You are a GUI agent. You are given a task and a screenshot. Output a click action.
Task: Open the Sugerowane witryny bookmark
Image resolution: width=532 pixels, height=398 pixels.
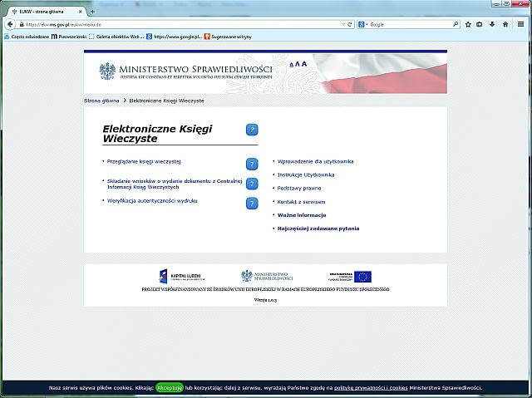click(x=228, y=37)
